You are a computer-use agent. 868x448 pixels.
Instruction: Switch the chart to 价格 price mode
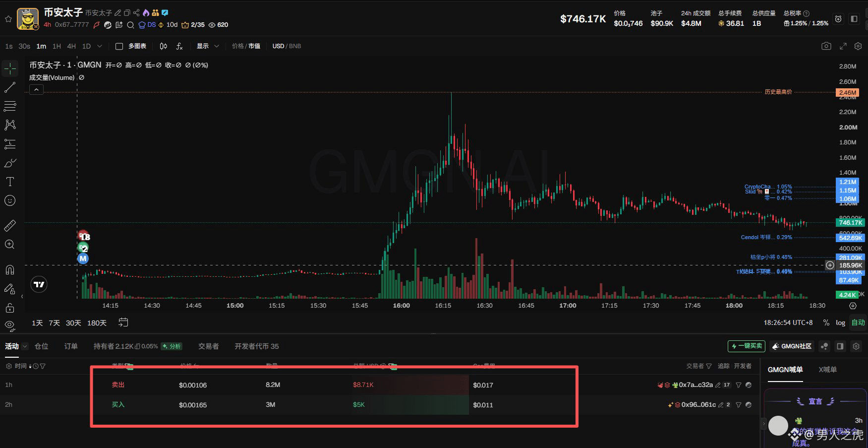237,46
